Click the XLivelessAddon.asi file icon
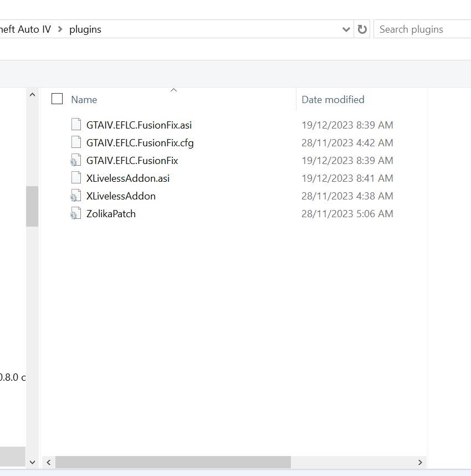The width and height of the screenshot is (471, 476). [x=76, y=177]
